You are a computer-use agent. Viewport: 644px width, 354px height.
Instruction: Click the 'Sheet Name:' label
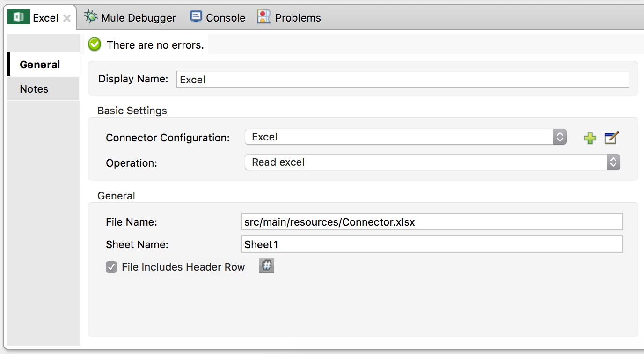(137, 244)
